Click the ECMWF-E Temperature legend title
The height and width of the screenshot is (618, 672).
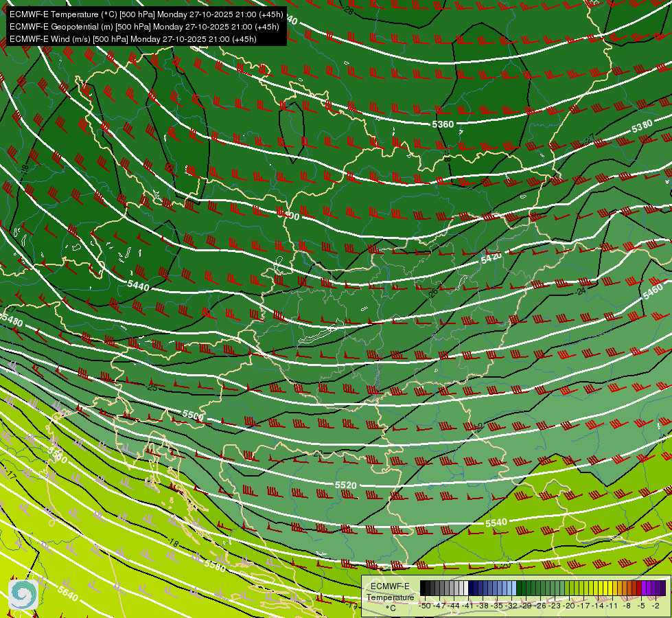(x=390, y=592)
